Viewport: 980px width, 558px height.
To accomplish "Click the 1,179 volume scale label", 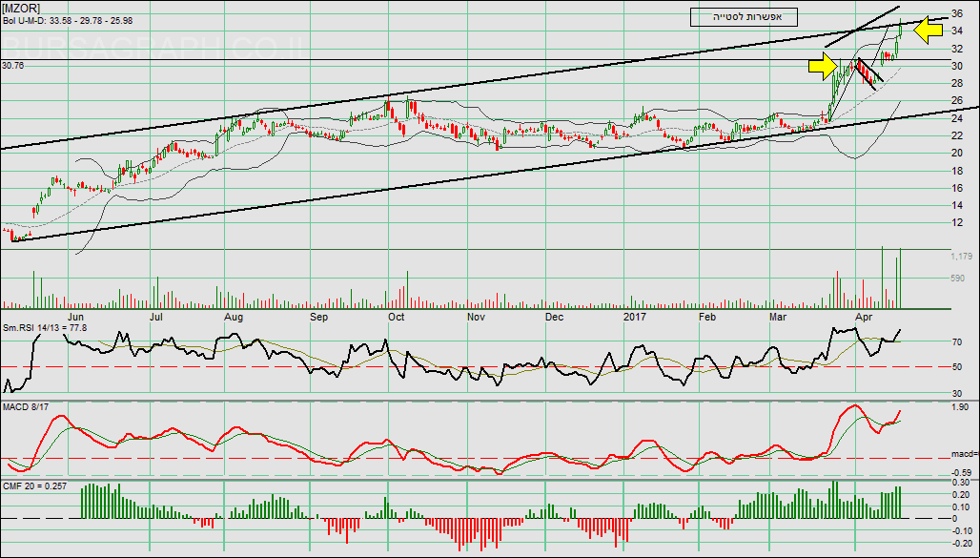I will pyautogui.click(x=962, y=257).
